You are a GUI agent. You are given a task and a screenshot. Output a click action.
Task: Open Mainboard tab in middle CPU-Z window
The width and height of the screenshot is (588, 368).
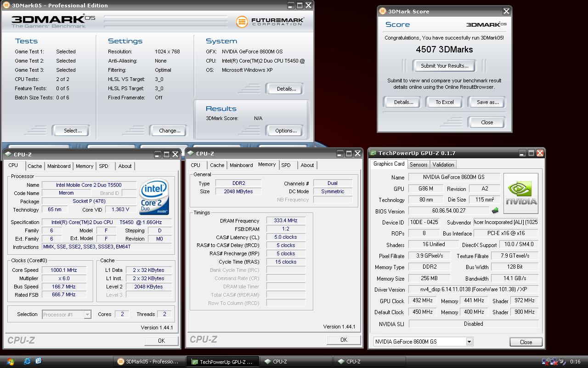coord(241,165)
